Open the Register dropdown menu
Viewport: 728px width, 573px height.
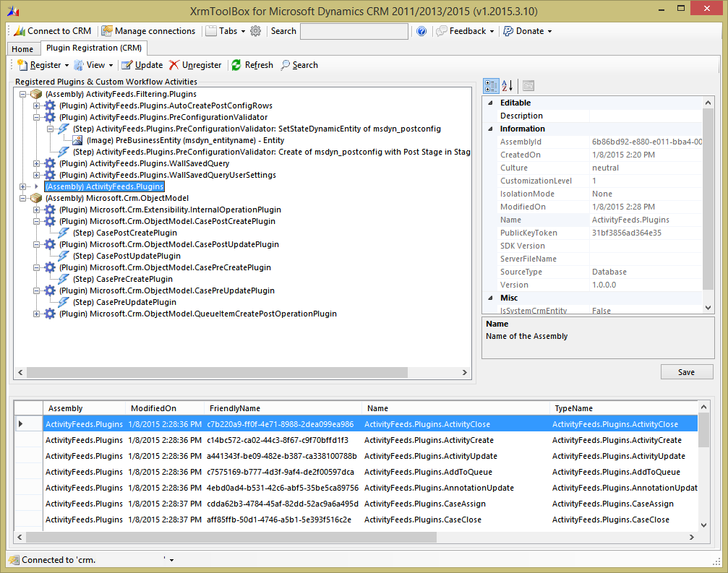[x=43, y=65]
